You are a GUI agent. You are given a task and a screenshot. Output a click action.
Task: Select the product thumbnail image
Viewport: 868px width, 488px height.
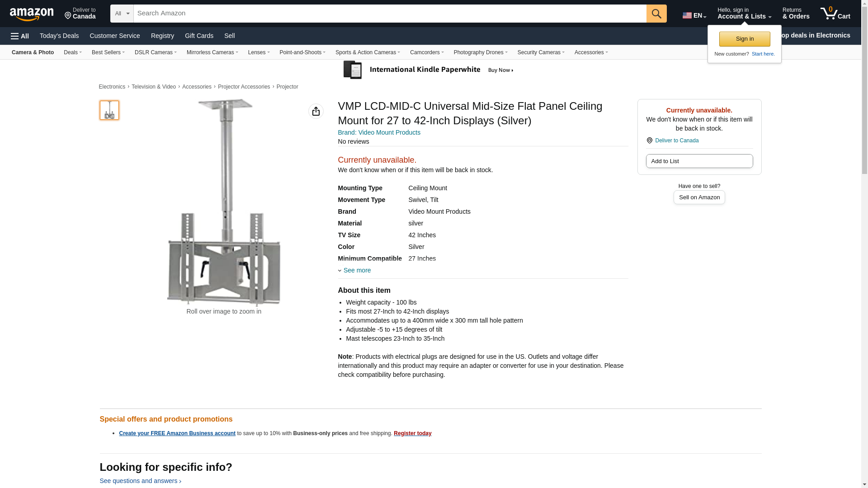coord(109,110)
